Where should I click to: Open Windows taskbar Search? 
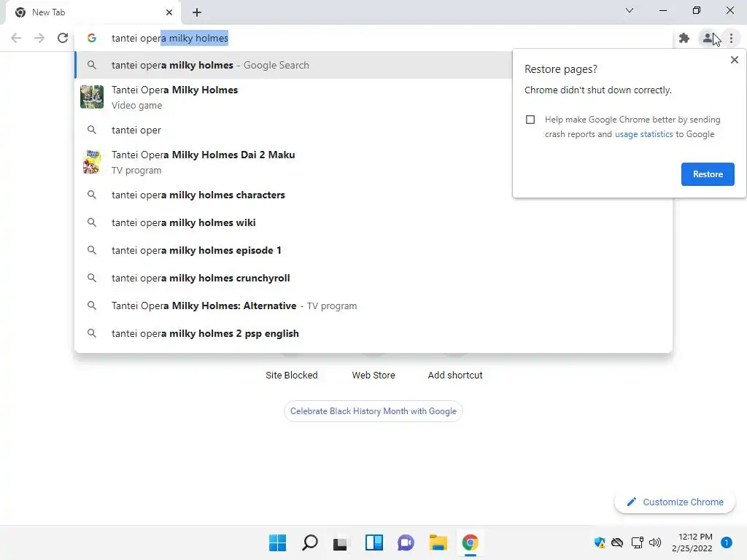point(309,542)
